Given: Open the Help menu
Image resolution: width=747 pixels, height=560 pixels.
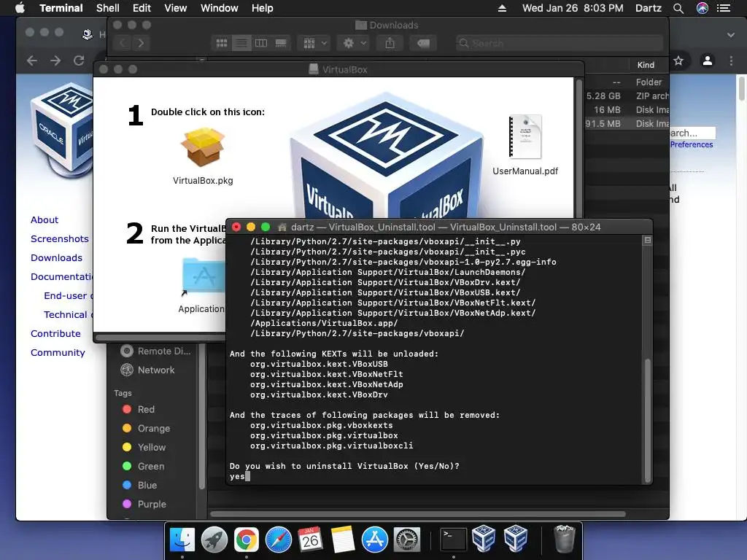Looking at the screenshot, I should pos(262,8).
